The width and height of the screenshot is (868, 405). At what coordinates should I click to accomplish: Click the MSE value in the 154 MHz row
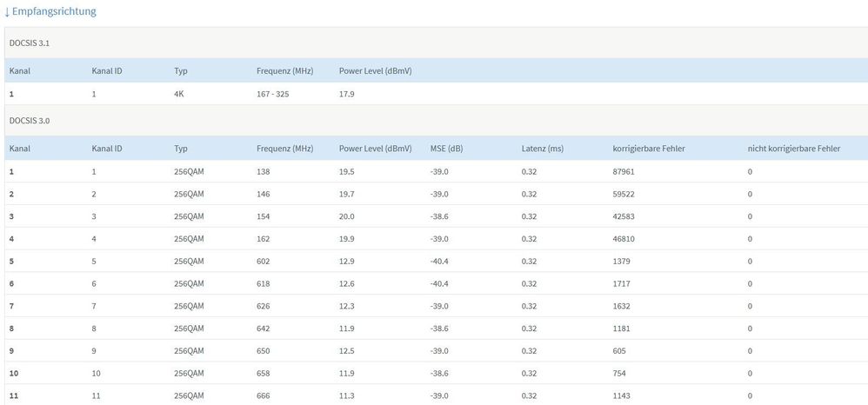point(439,216)
